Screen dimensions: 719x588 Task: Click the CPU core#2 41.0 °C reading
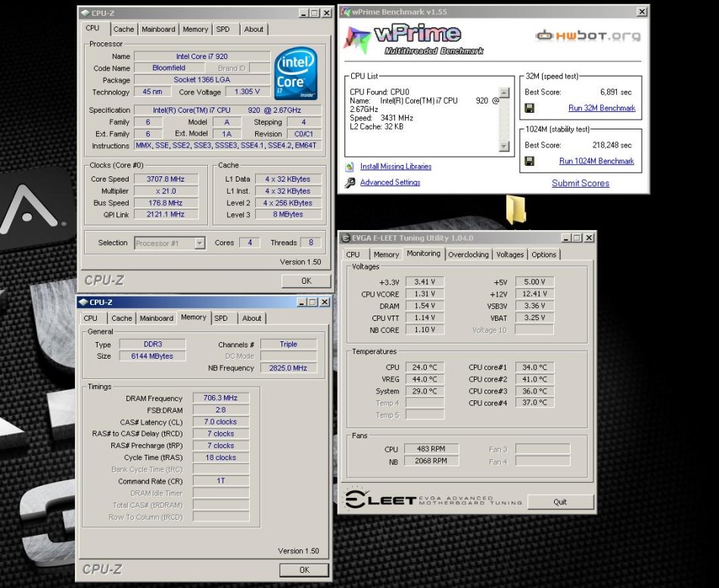click(534, 379)
